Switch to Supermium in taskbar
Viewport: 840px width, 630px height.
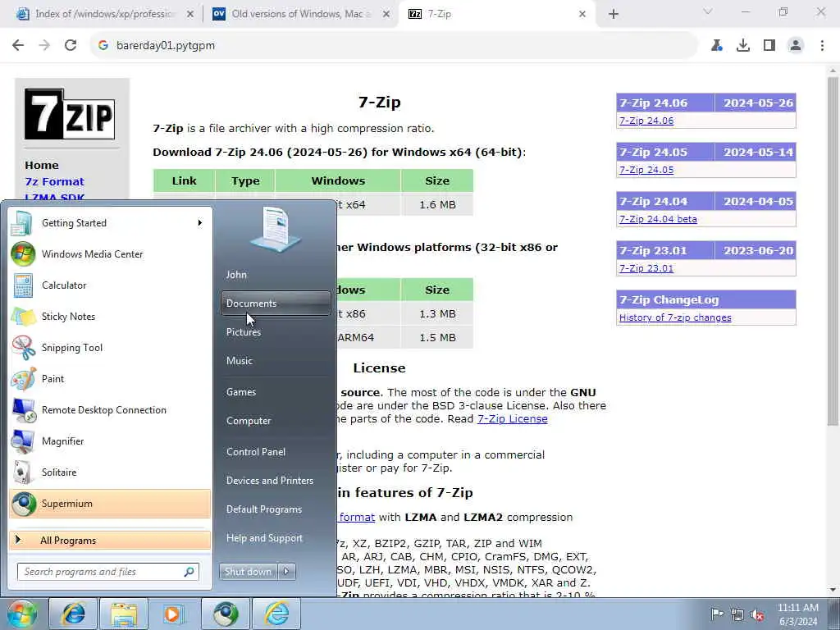pos(226,614)
